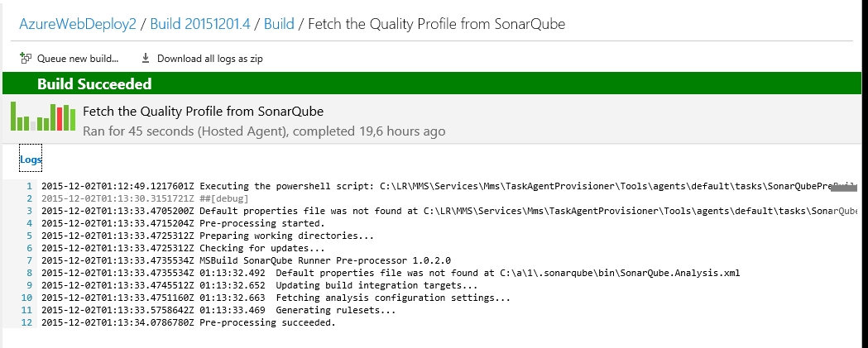Open the Build 20151201.4 breadcrumb link
Image resolution: width=868 pixels, height=348 pixels.
point(200,24)
